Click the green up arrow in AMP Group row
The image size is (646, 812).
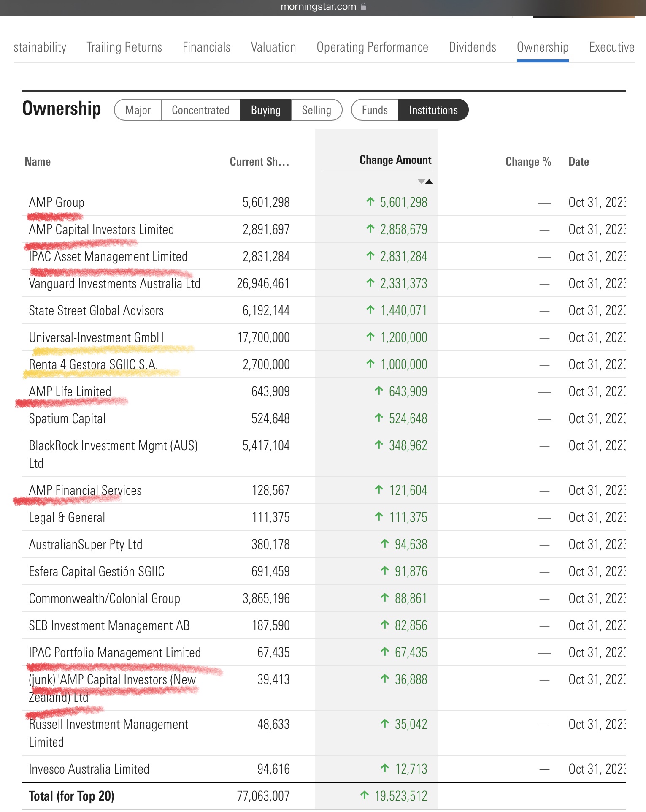(370, 202)
